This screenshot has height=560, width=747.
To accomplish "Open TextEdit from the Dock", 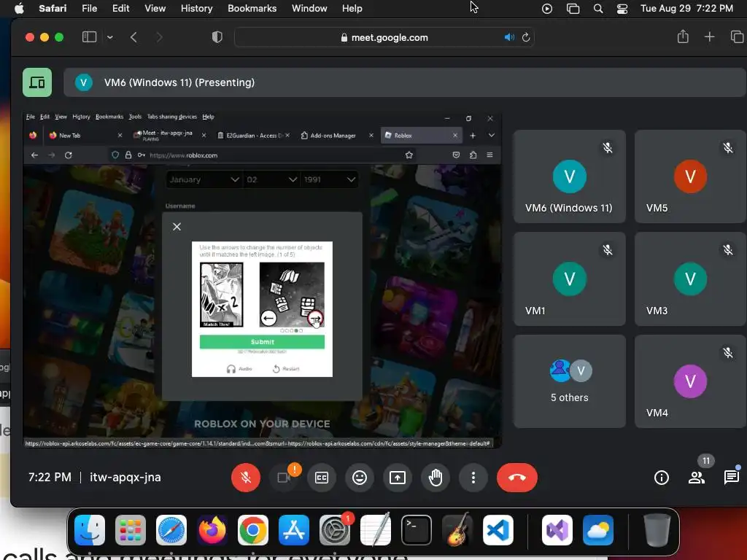I will coord(376,530).
